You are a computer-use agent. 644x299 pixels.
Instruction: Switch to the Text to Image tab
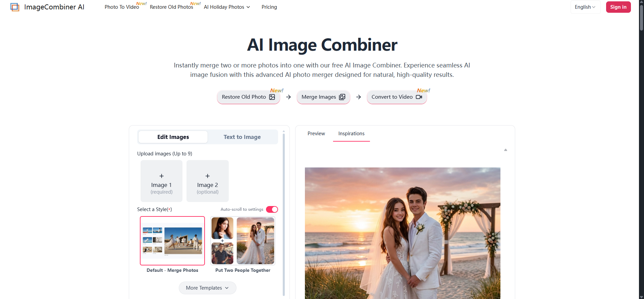242,137
